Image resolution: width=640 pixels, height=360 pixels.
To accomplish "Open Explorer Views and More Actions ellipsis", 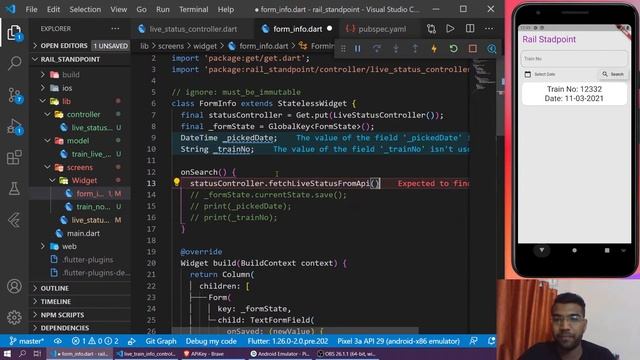I will 115,29.
